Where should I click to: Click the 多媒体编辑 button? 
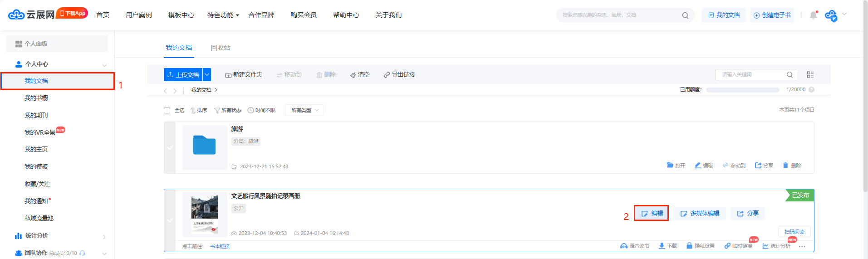click(700, 213)
